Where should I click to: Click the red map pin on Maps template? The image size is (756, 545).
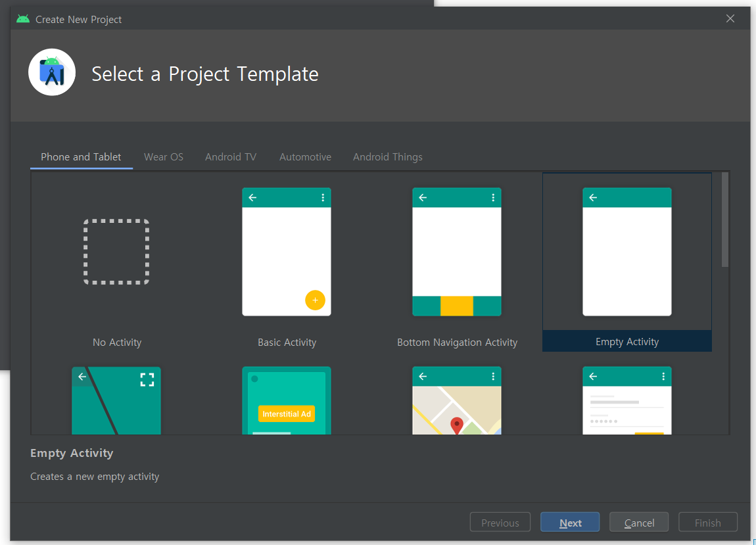[457, 426]
